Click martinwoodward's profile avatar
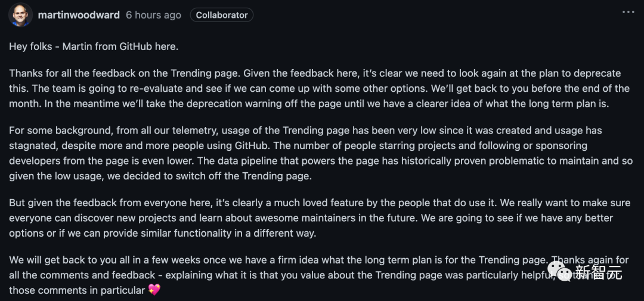 click(x=20, y=15)
